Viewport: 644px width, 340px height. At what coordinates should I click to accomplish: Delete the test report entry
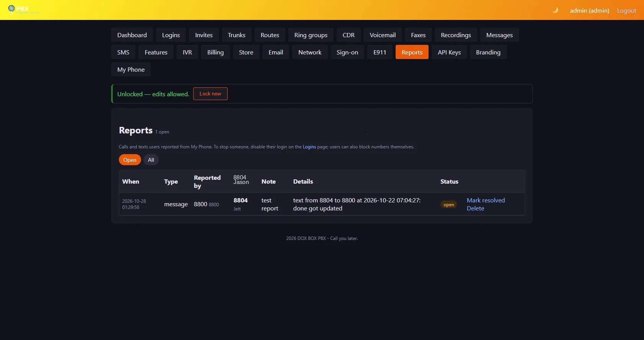click(475, 208)
